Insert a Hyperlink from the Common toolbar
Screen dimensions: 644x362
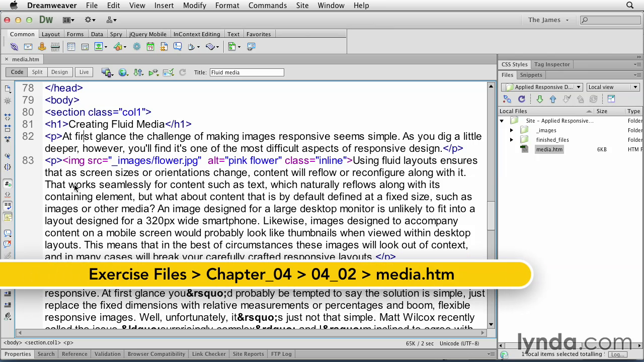14,47
